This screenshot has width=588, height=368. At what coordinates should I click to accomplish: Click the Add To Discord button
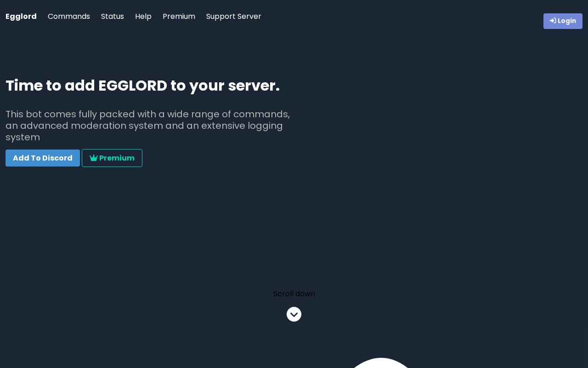pyautogui.click(x=43, y=158)
